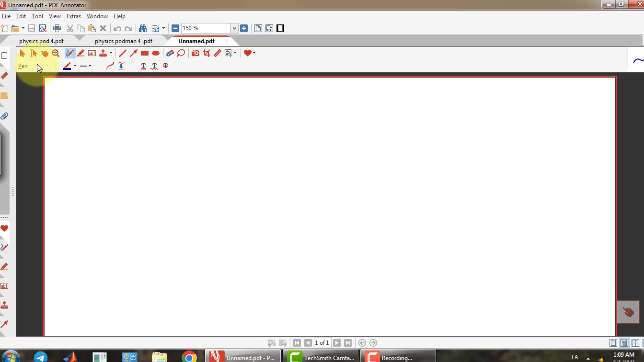Select the Marker highlighter tool
Viewport: 644px width, 362px height.
[81, 53]
